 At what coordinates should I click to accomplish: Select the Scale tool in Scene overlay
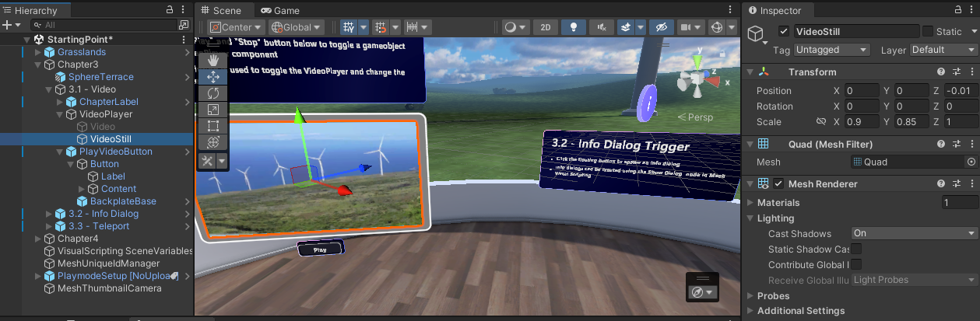point(213,110)
